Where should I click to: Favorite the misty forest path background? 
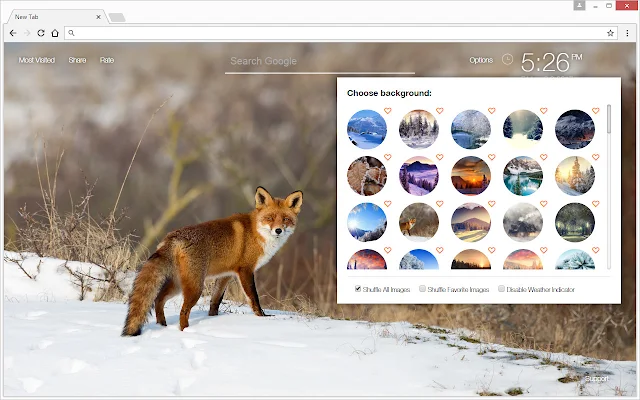point(543,111)
